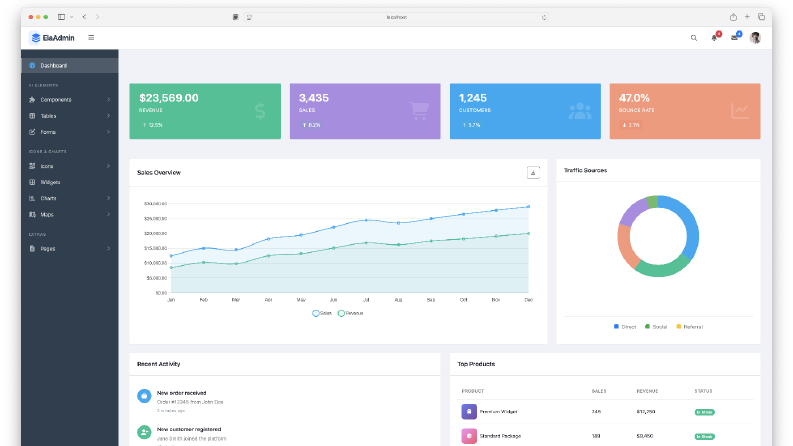Click the Widgets sidebar icon
793x446 pixels.
point(32,182)
